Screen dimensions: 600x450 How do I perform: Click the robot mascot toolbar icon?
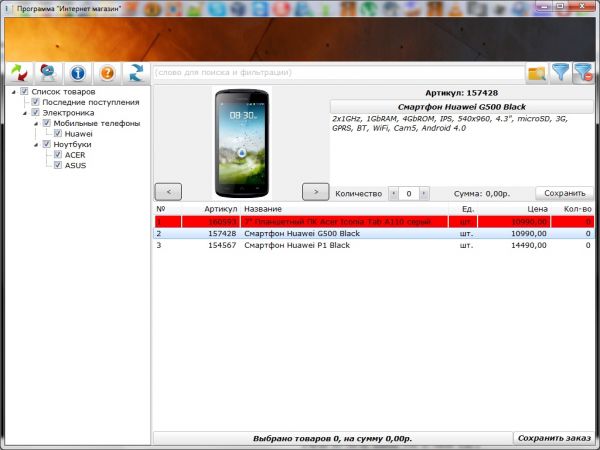click(x=48, y=73)
